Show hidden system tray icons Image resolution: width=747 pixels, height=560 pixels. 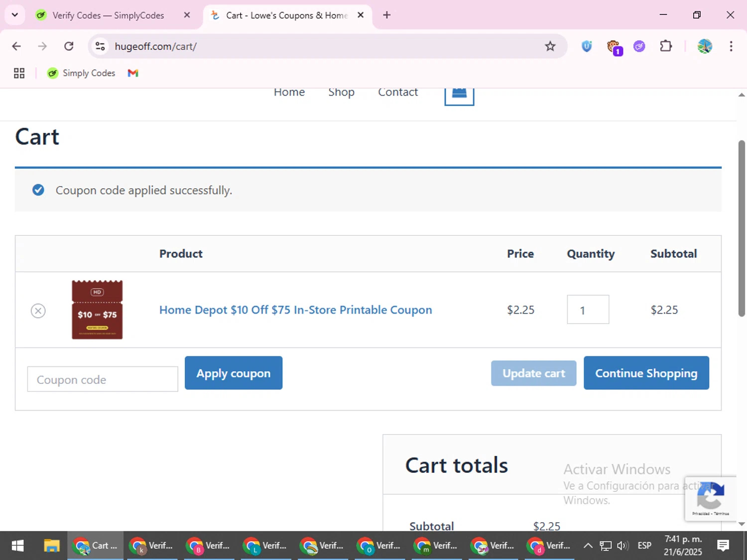coord(588,546)
